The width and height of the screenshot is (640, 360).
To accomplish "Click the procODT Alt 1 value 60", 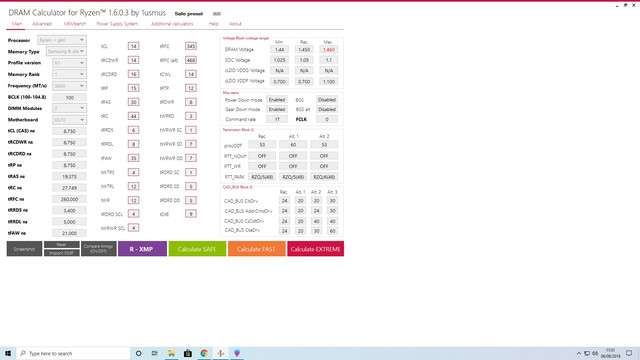I will (293, 144).
